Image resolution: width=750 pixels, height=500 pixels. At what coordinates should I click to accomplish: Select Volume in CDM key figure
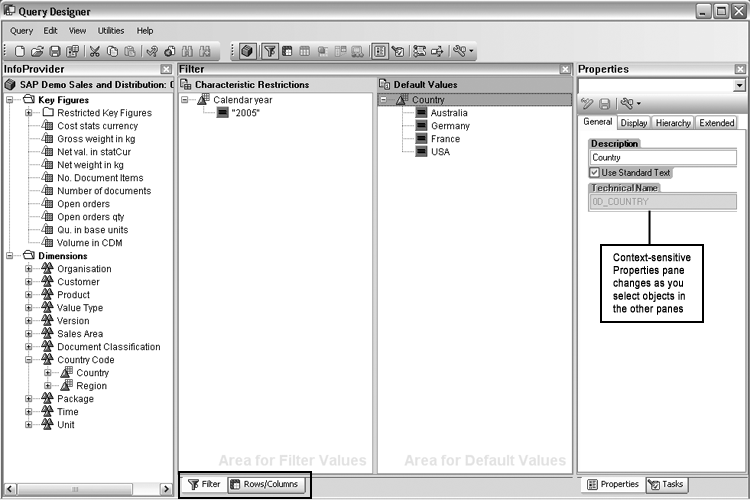click(x=89, y=243)
